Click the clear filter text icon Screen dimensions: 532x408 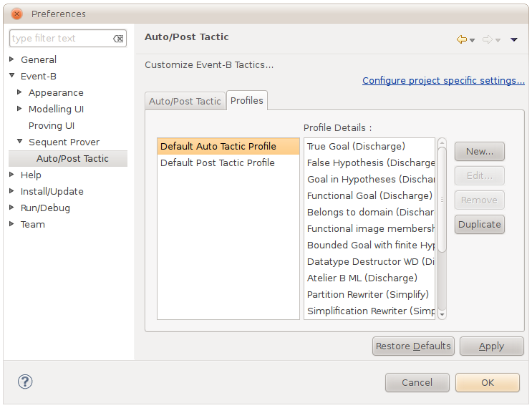point(119,39)
